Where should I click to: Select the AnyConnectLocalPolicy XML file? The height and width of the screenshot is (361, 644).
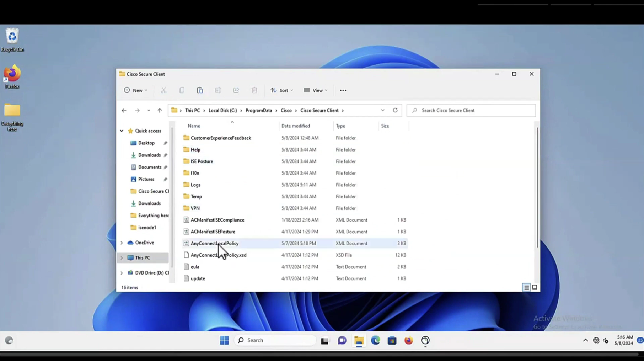(x=214, y=243)
